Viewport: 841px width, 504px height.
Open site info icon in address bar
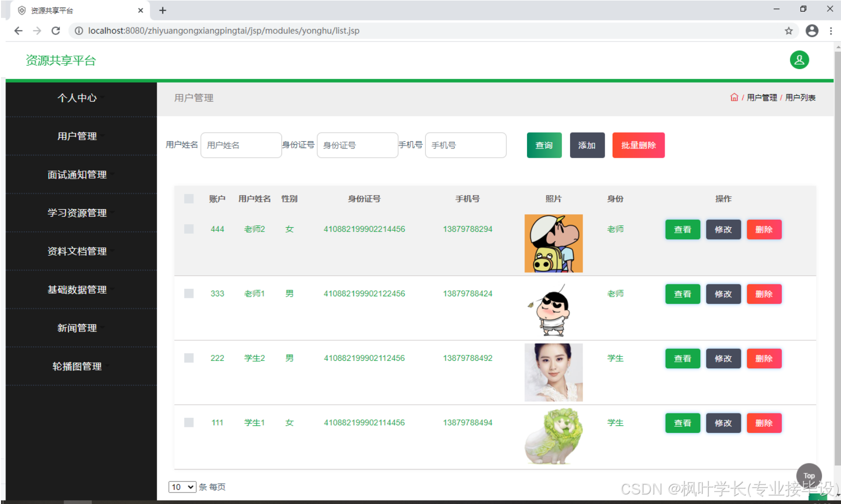[x=79, y=31]
